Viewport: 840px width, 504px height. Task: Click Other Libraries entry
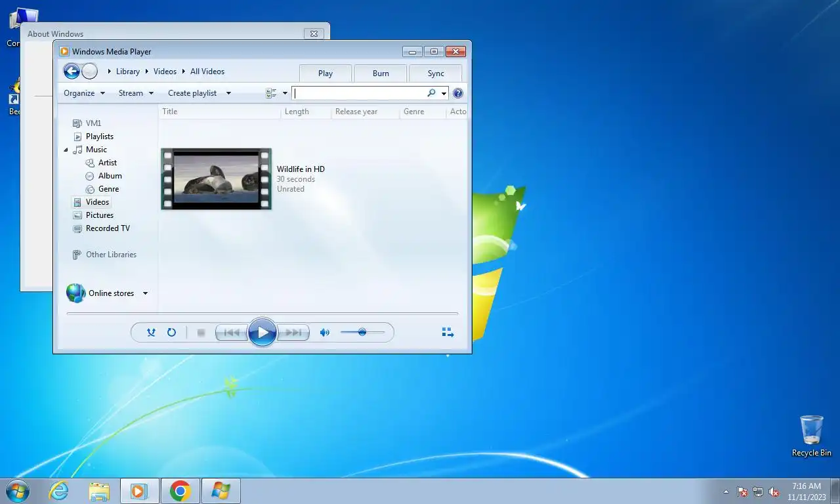pos(111,255)
